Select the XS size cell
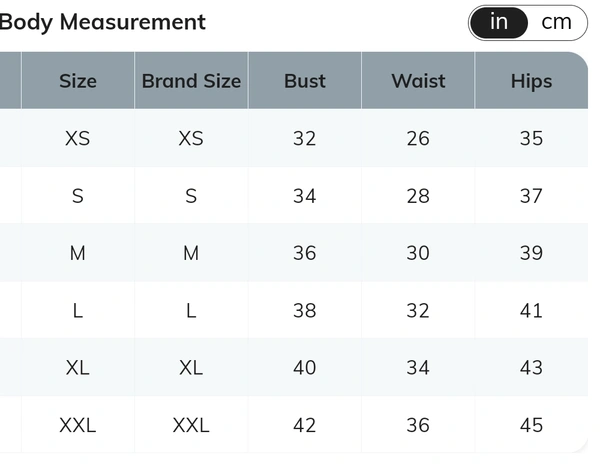Viewport: 600px width, 464px height. click(x=78, y=139)
